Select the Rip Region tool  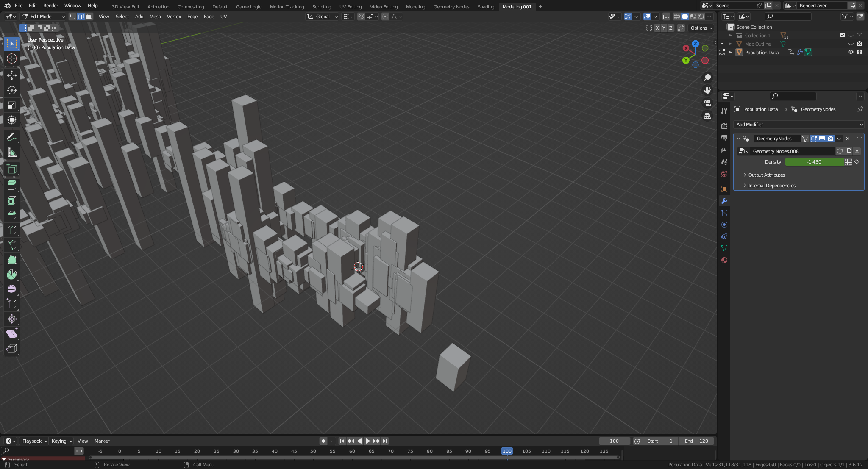[12, 348]
